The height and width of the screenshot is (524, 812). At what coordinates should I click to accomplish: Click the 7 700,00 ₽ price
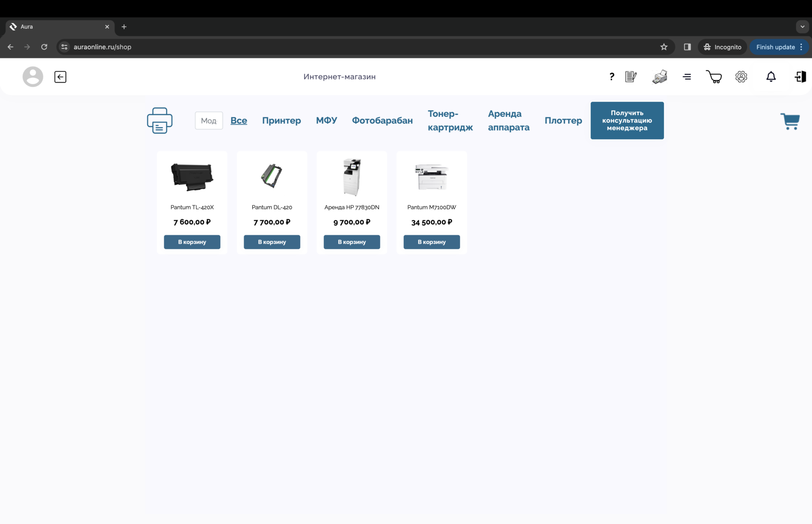[272, 222]
